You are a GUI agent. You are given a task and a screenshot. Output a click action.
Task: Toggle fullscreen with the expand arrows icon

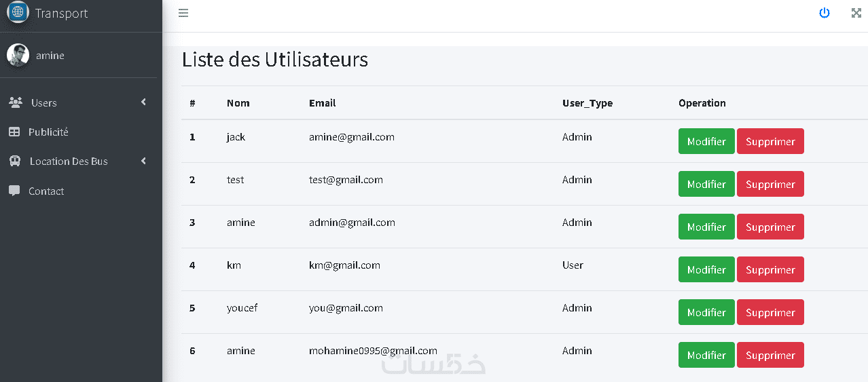[856, 13]
